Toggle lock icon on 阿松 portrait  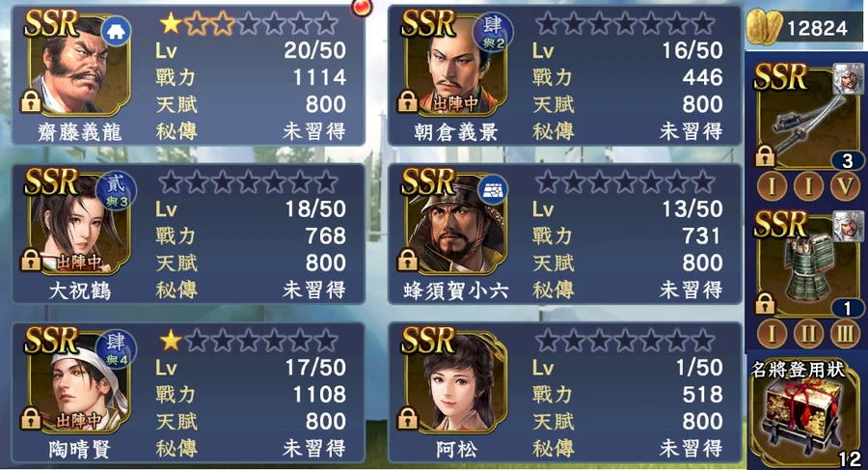pos(407,419)
